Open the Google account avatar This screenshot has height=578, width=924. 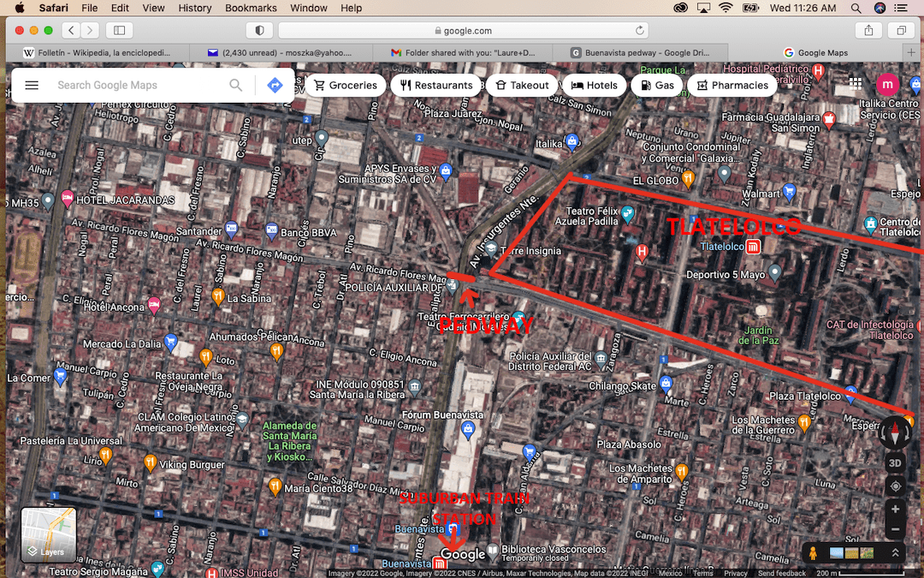click(887, 84)
